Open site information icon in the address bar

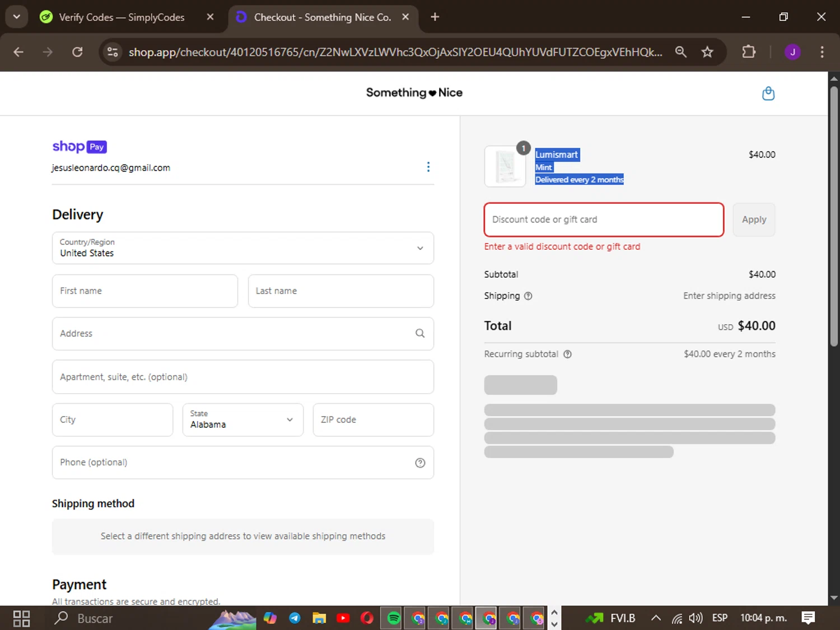tap(113, 52)
